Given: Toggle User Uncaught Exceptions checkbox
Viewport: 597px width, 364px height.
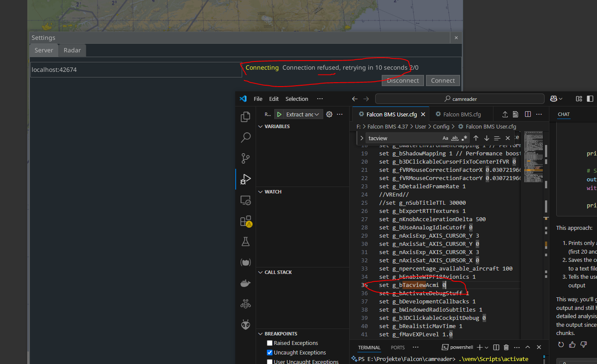Looking at the screenshot, I should [x=269, y=361].
